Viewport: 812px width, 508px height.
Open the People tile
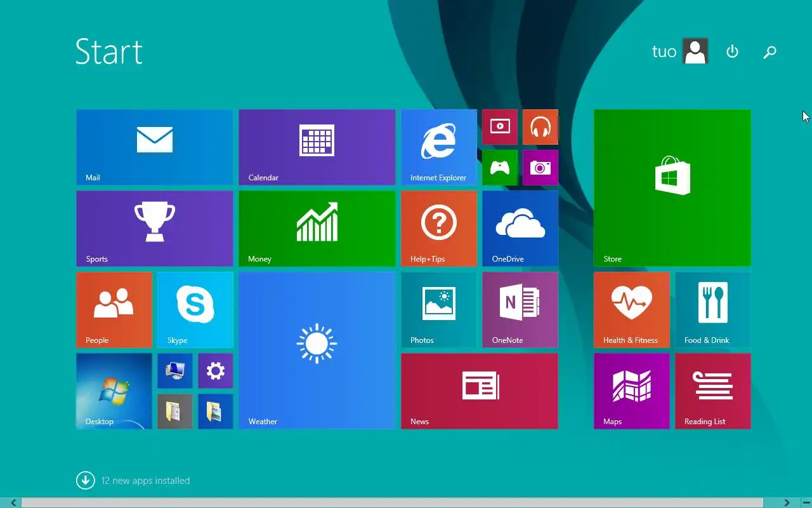pos(114,310)
